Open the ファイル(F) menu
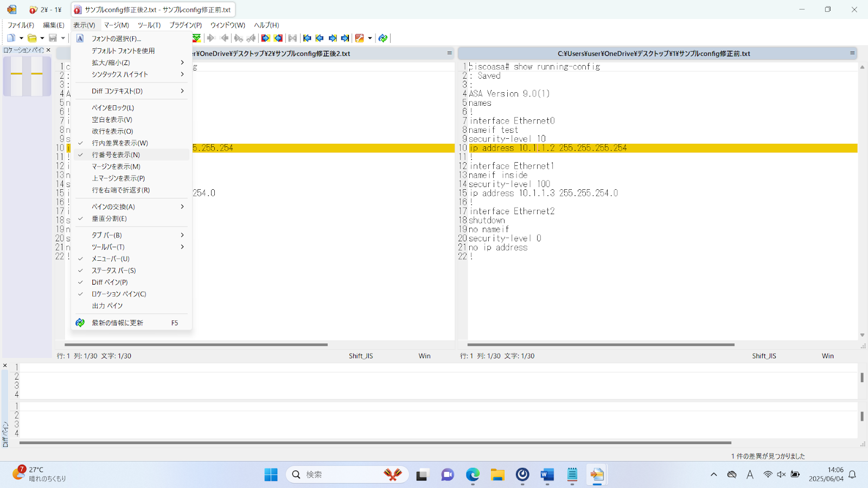 21,25
